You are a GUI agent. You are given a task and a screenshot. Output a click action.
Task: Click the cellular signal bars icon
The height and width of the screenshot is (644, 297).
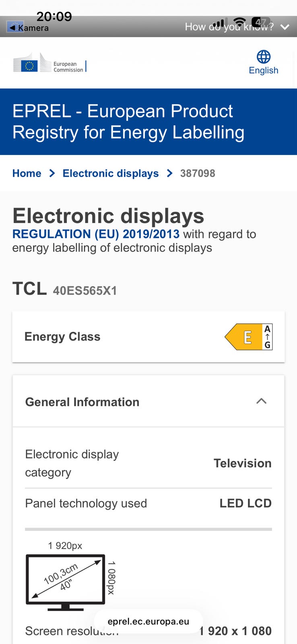click(219, 23)
